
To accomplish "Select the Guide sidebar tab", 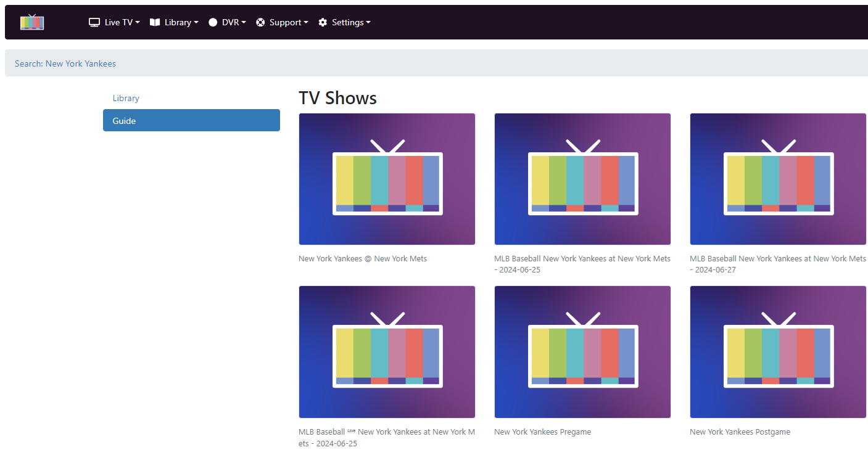I will (191, 120).
